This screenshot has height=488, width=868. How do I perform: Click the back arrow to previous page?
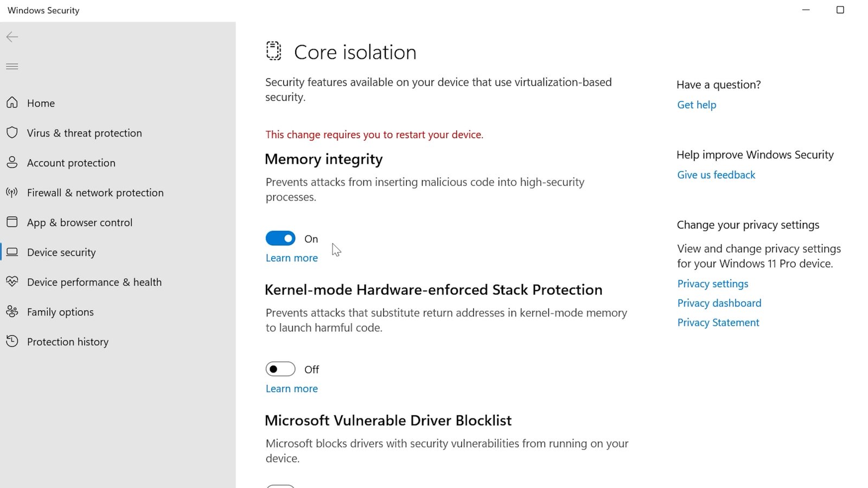(12, 37)
